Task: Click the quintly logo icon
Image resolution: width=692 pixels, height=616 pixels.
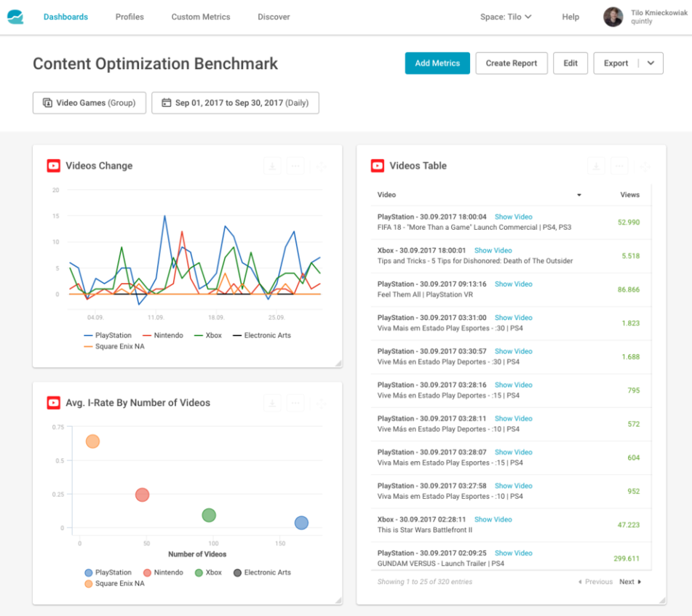Action: point(15,17)
